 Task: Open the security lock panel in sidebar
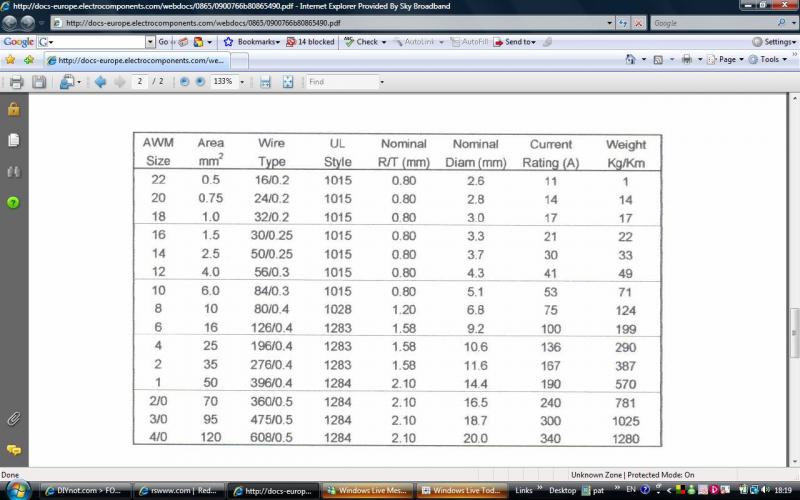pos(13,108)
